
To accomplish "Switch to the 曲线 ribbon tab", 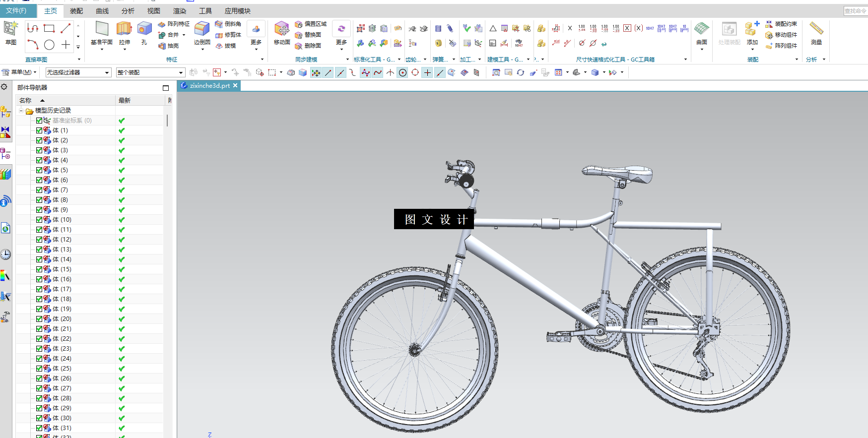I will pyautogui.click(x=102, y=11).
